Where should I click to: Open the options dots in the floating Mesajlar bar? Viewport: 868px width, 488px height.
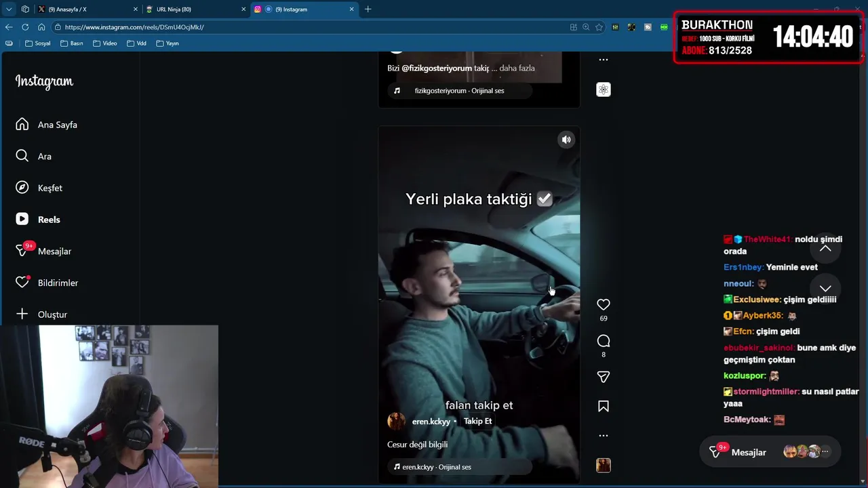tap(825, 451)
